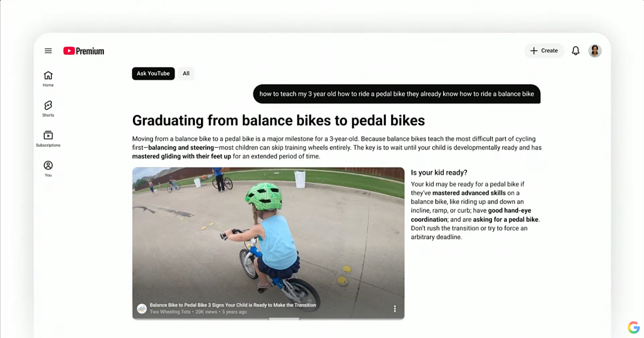644x338 pixels.
Task: Click the plus Create button
Action: (544, 51)
